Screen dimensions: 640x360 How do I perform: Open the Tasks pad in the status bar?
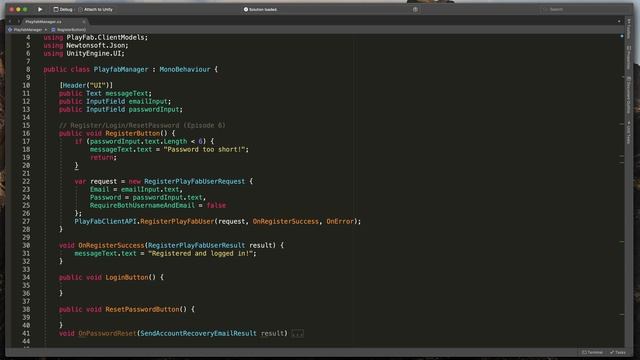(x=618, y=352)
